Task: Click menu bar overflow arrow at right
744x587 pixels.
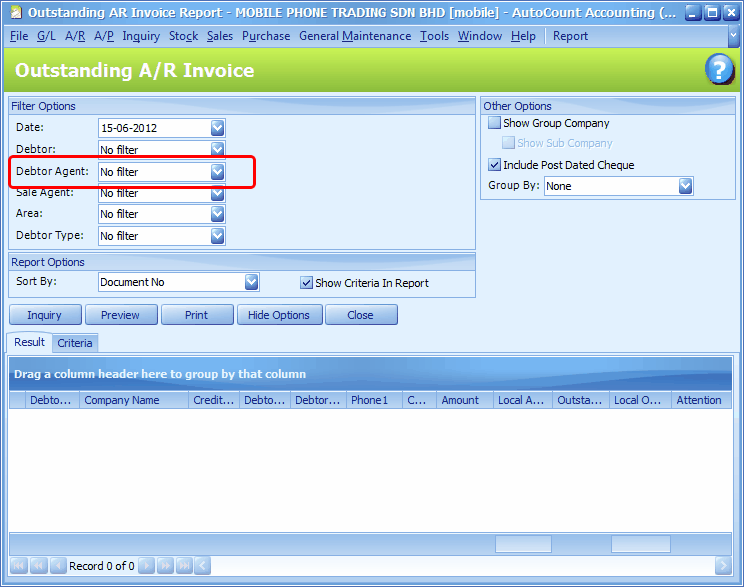Action: [734, 36]
